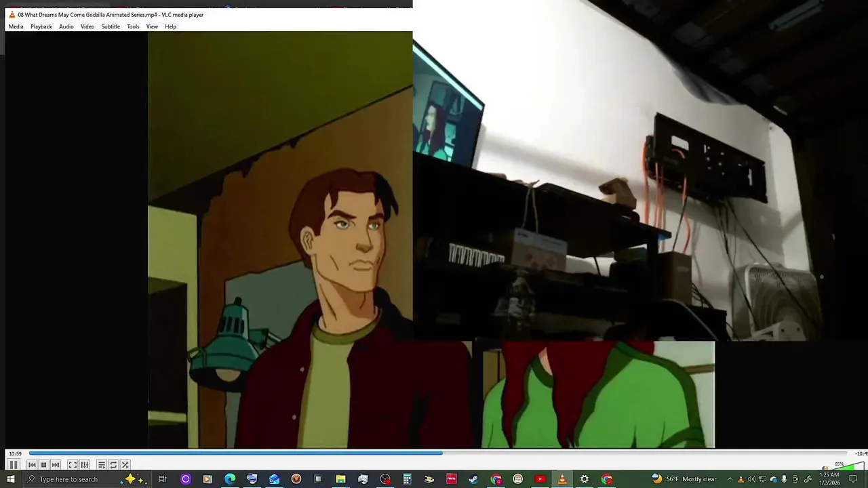This screenshot has width=868, height=488.
Task: Open the Tools menu
Action: 133,26
